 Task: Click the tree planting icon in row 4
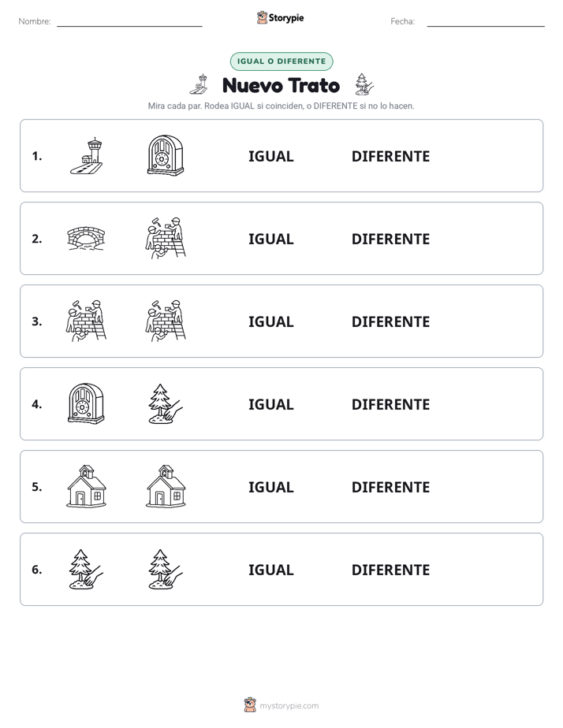(166, 404)
